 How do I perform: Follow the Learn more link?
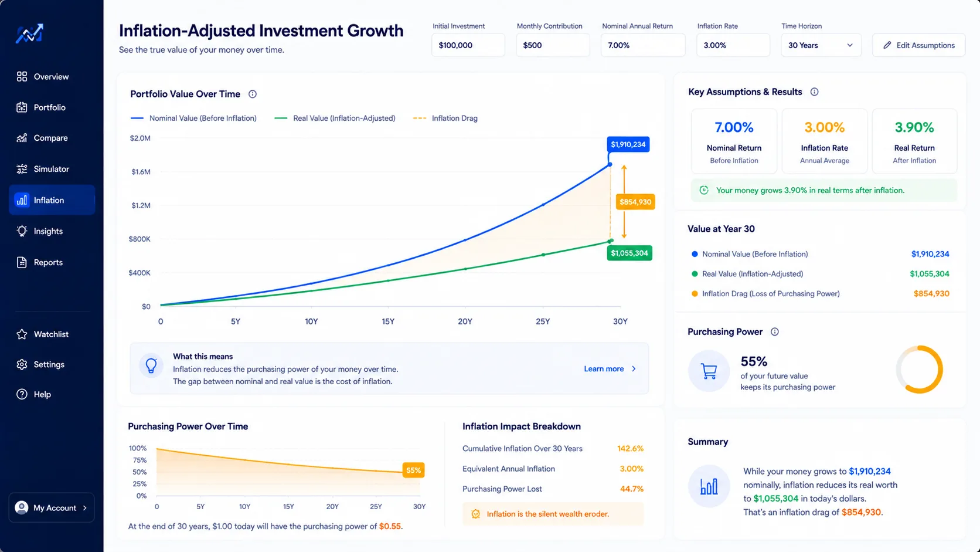point(604,369)
